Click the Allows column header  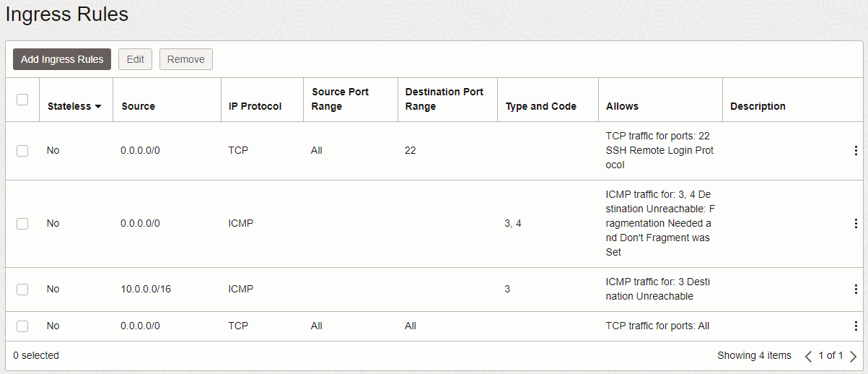click(x=622, y=106)
